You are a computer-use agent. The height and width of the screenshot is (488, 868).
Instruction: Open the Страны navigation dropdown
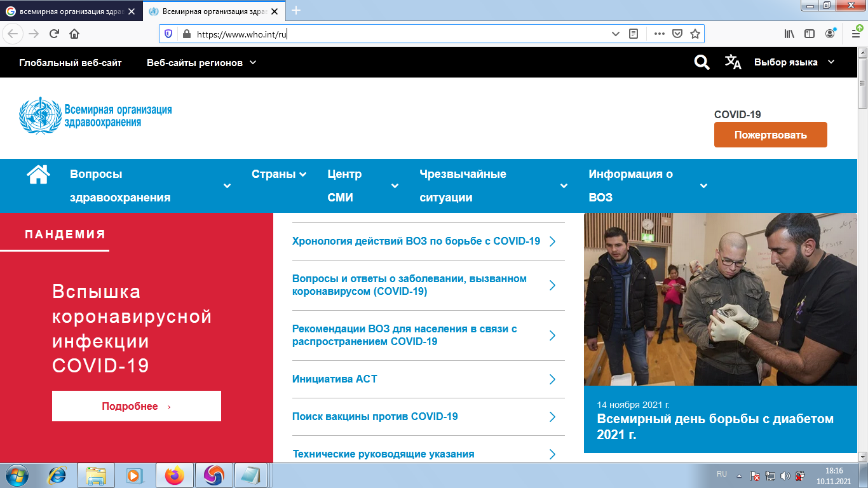point(279,174)
